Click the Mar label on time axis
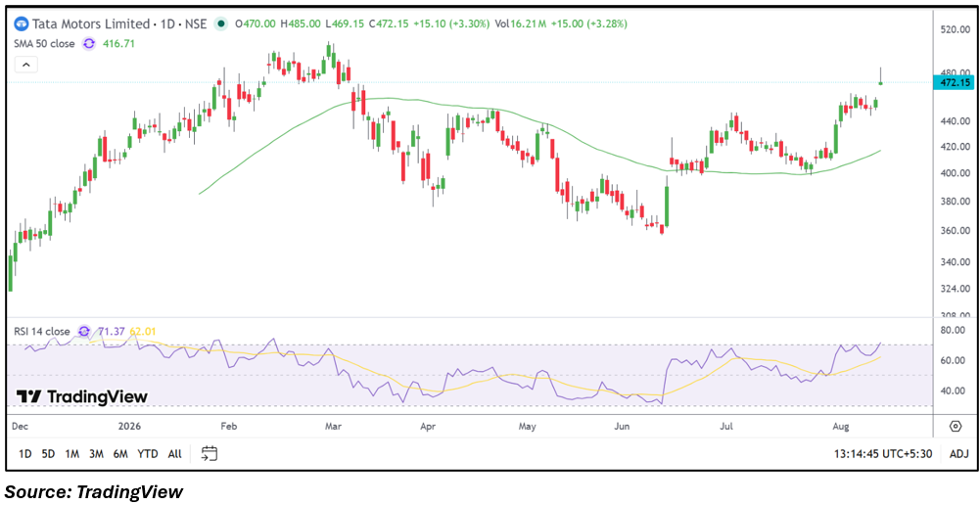 click(x=333, y=427)
